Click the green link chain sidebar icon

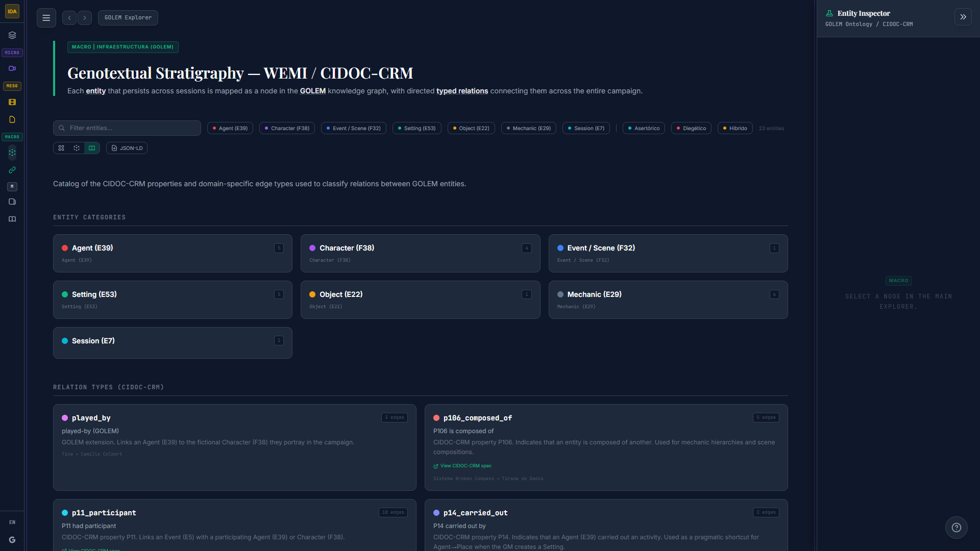(12, 170)
